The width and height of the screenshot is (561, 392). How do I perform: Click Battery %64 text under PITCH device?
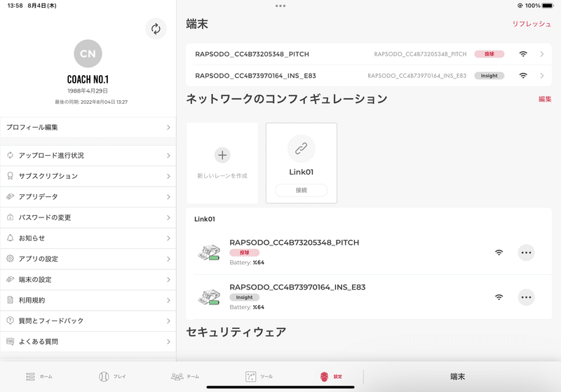click(247, 262)
